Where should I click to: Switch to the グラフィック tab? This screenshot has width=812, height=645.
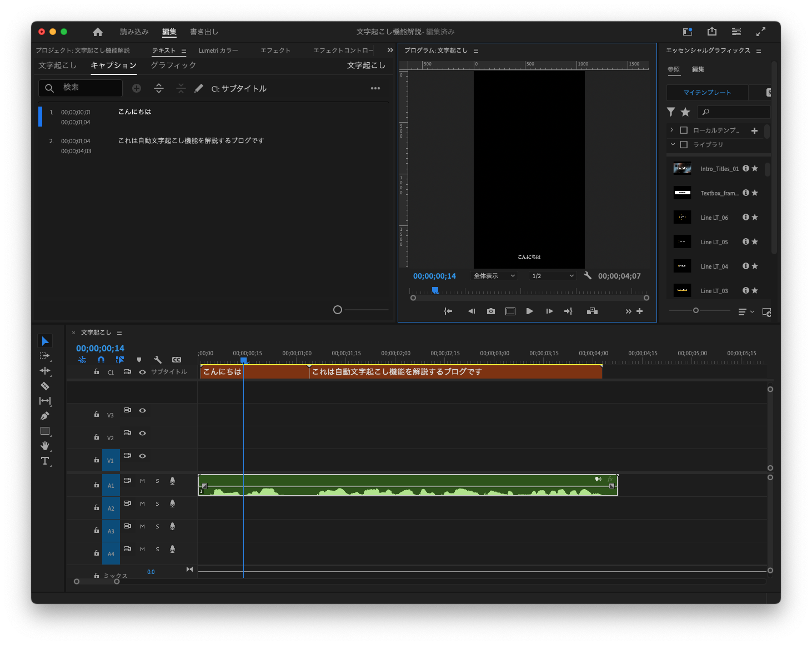tap(172, 65)
